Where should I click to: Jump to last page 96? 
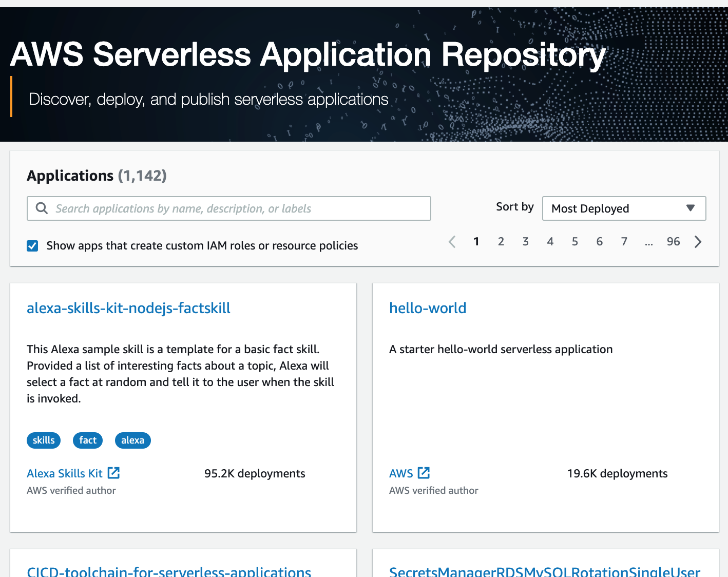point(674,242)
